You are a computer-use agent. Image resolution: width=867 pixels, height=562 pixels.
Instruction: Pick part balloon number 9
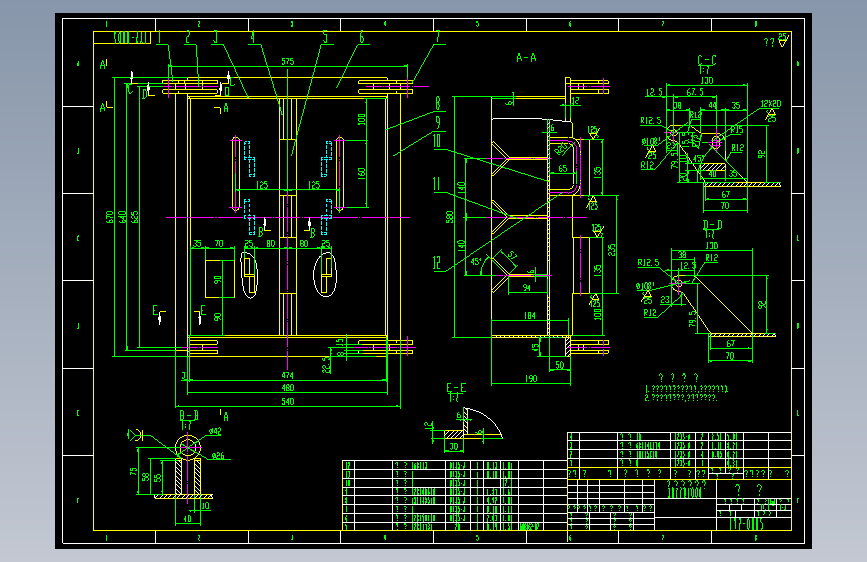[x=438, y=122]
